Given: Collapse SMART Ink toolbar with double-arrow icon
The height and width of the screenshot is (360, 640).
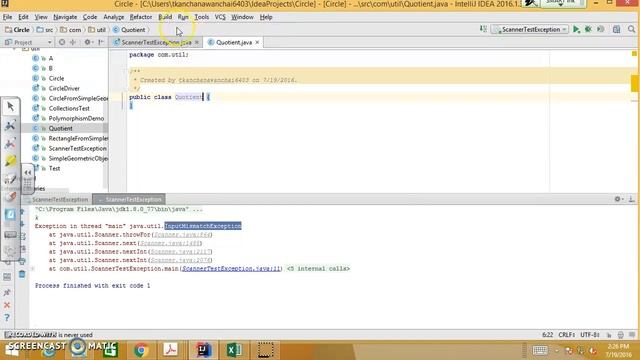Looking at the screenshot, I should (28, 173).
